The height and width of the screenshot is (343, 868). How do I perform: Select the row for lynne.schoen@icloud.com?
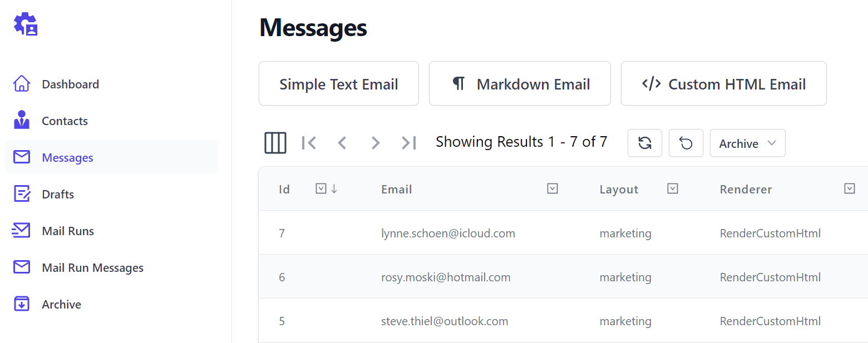563,233
